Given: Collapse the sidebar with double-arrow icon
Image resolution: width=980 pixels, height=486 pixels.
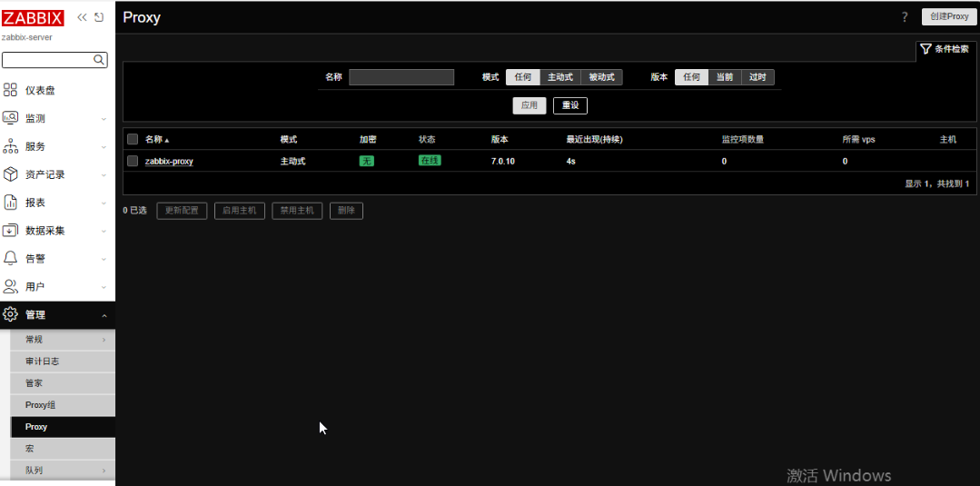Looking at the screenshot, I should pyautogui.click(x=82, y=17).
